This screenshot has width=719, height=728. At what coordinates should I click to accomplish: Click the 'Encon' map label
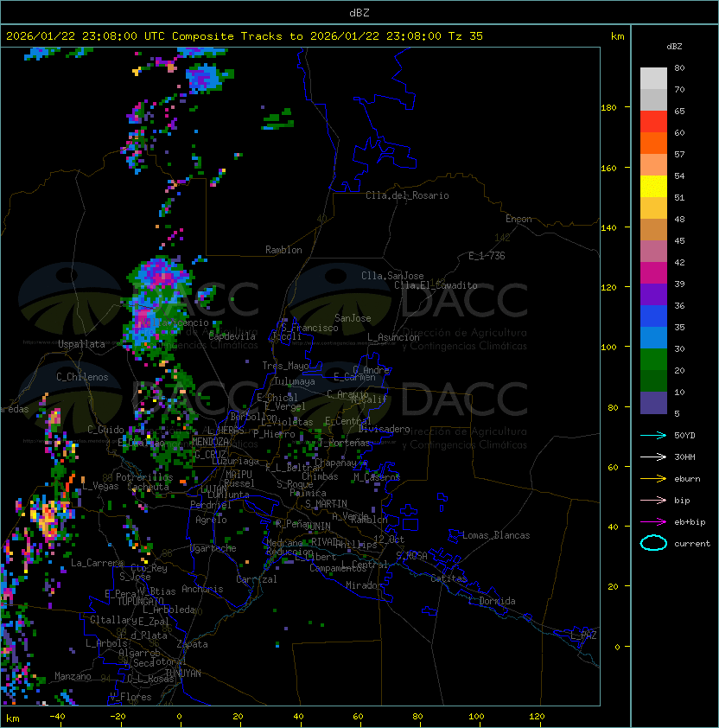pos(519,219)
